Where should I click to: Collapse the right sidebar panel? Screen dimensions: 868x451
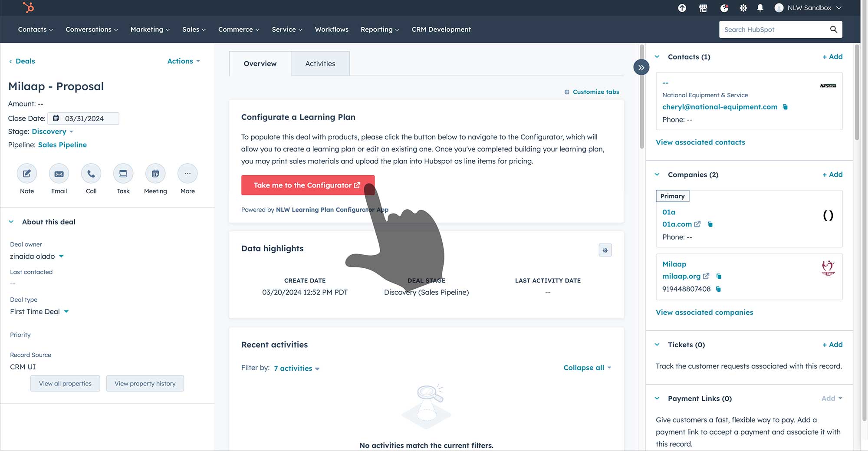[x=641, y=67]
